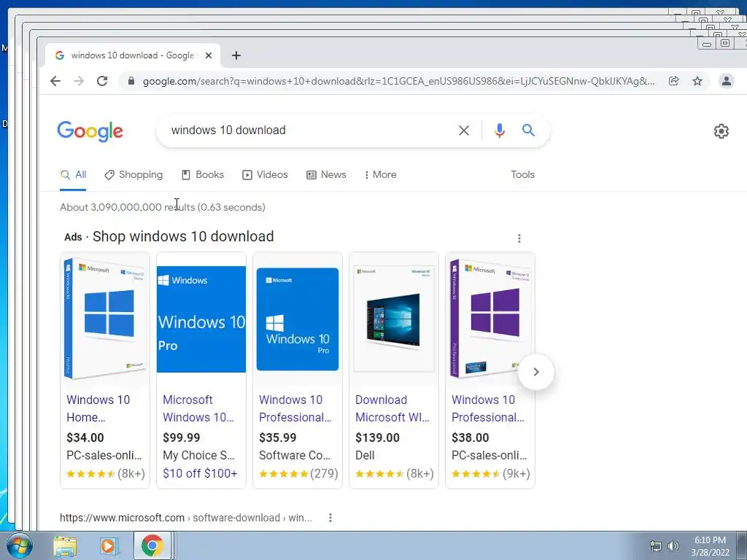Open Windows 10 Home product link

pyautogui.click(x=98, y=408)
